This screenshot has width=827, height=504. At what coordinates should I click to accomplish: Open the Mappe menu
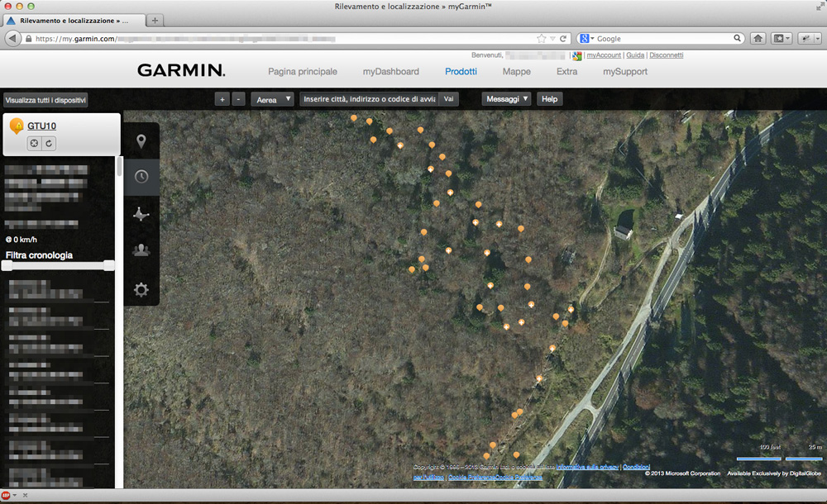coord(516,71)
